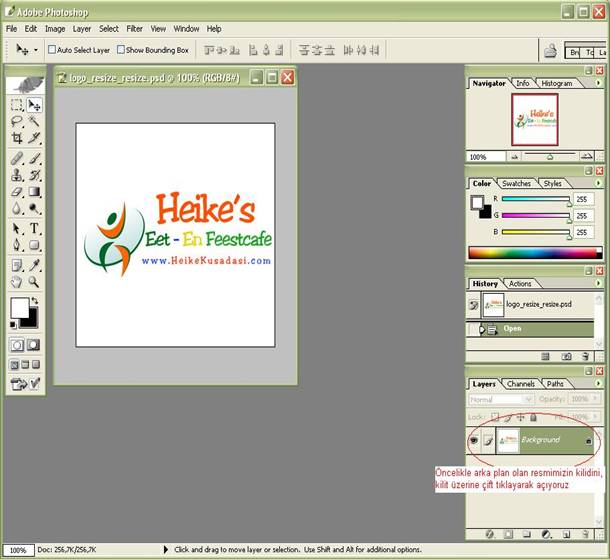610x559 pixels.
Task: Switch to the Actions tab
Action: [x=520, y=284]
